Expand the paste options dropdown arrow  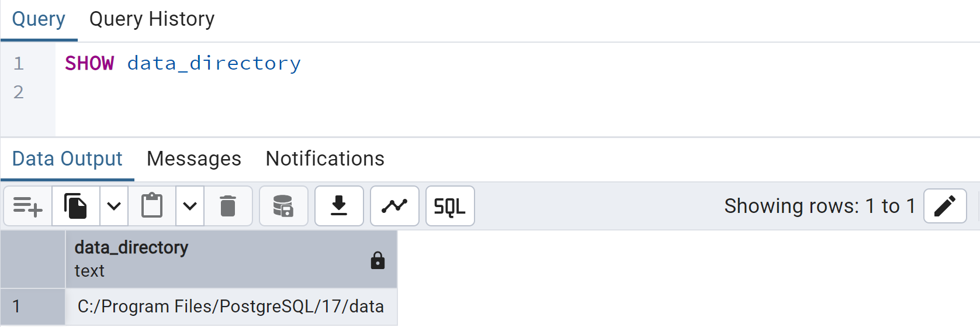click(190, 206)
